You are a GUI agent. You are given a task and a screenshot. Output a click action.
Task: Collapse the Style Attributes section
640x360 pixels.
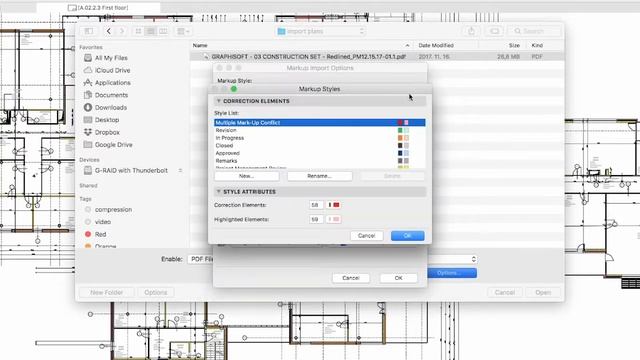[x=218, y=191]
